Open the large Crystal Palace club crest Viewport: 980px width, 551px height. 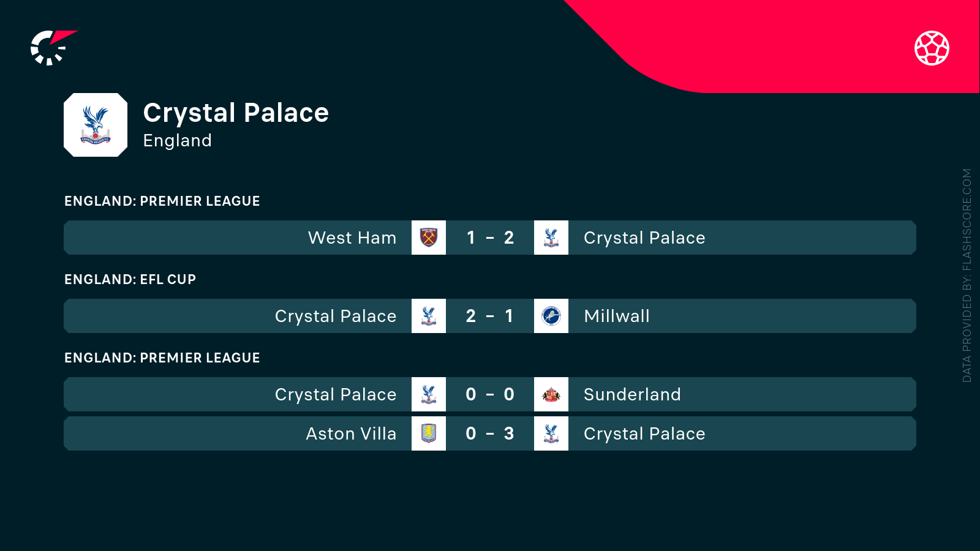[96, 125]
